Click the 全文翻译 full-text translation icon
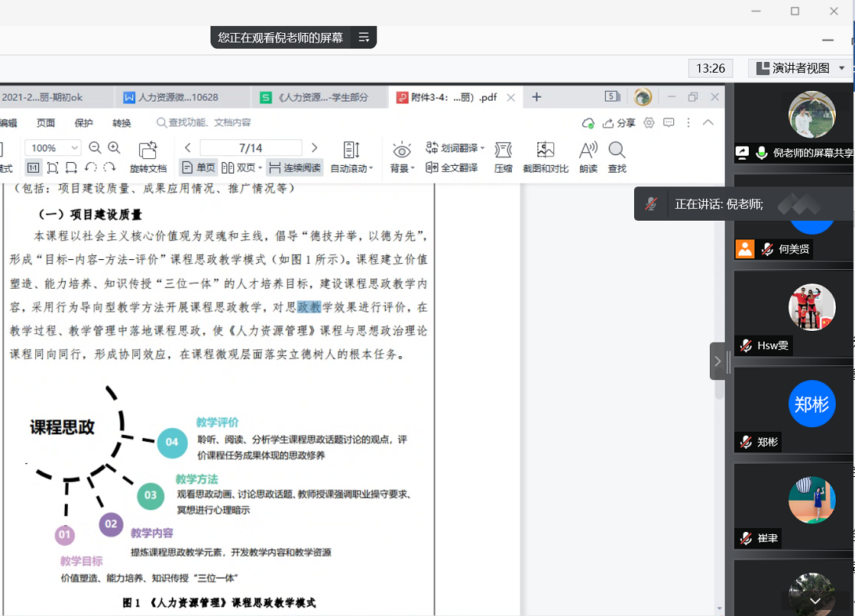Image resolution: width=855 pixels, height=616 pixels. click(x=452, y=167)
